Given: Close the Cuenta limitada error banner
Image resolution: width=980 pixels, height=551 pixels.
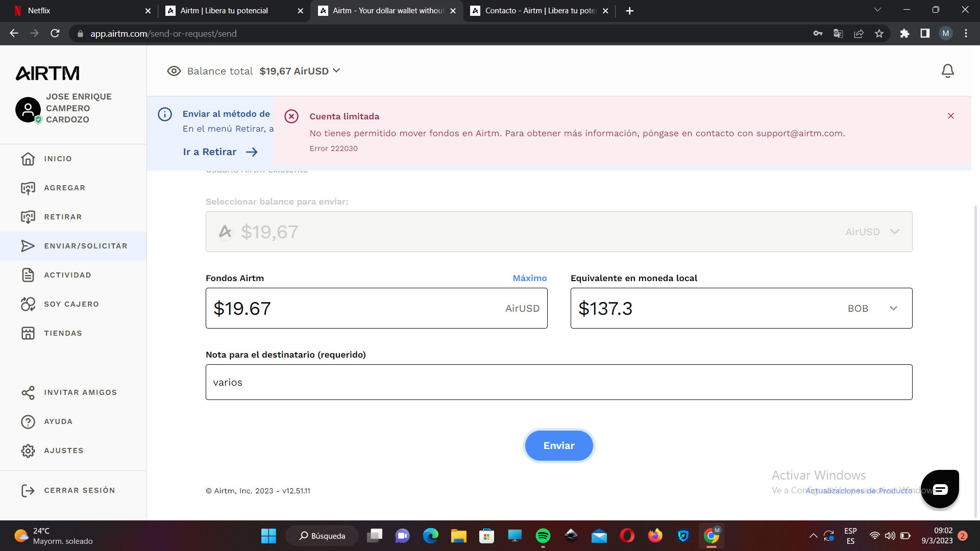Looking at the screenshot, I should pos(950,116).
